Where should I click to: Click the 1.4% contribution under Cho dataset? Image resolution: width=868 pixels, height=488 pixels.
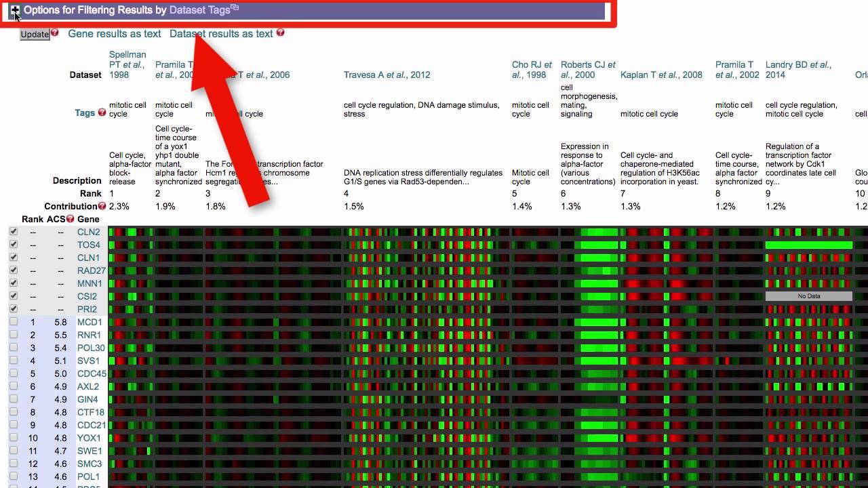click(522, 206)
